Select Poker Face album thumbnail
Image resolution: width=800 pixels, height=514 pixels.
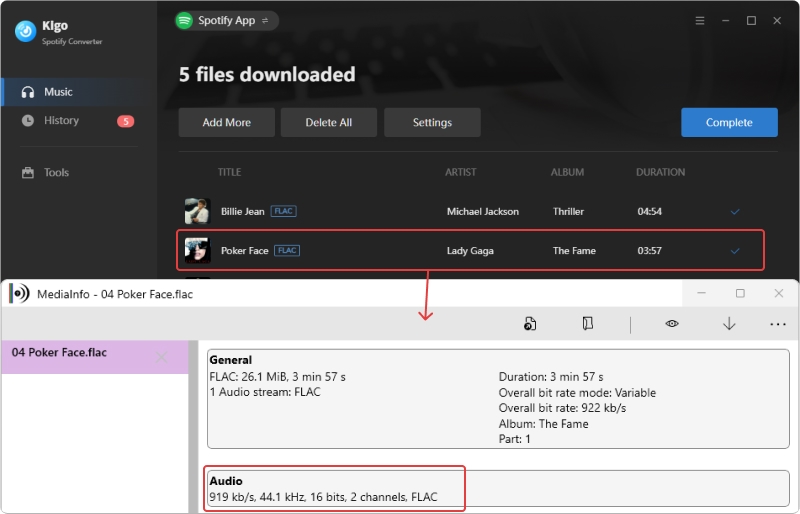click(197, 251)
